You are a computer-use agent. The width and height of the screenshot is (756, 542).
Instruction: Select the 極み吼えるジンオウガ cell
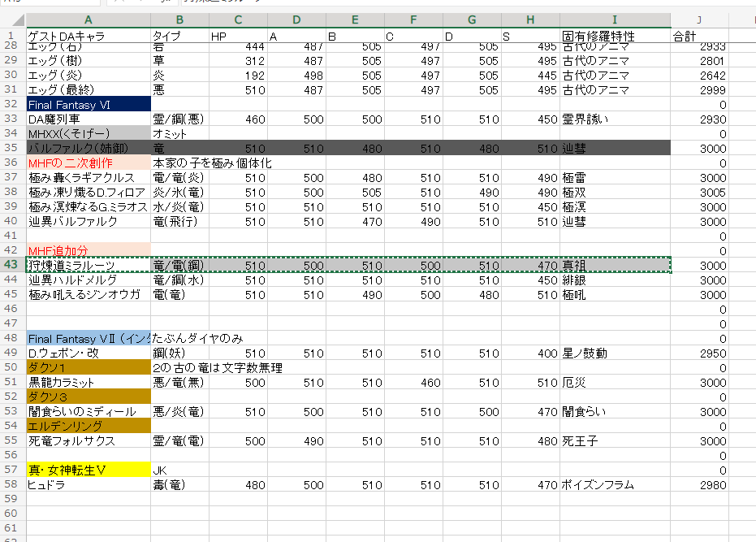[89, 294]
